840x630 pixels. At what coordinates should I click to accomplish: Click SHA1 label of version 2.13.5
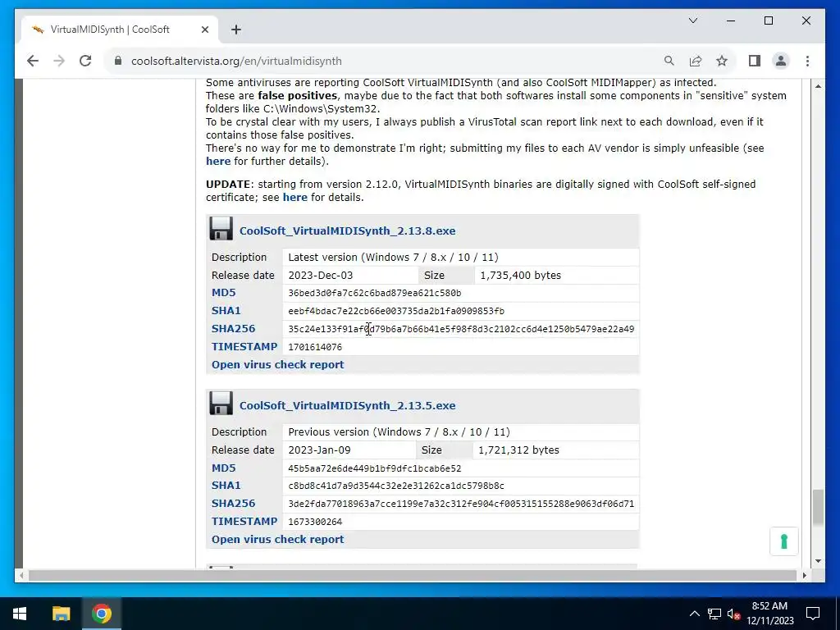coord(226,486)
